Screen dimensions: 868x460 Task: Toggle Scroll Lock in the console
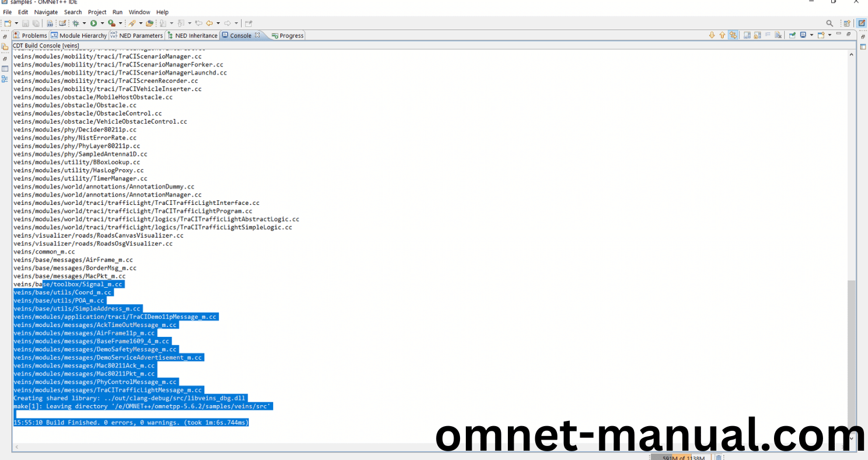point(757,35)
